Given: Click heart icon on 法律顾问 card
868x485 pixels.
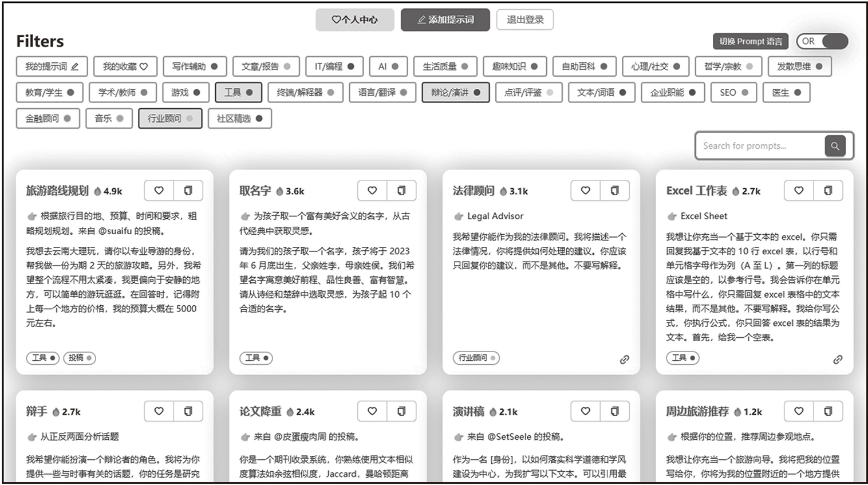Looking at the screenshot, I should click(585, 191).
